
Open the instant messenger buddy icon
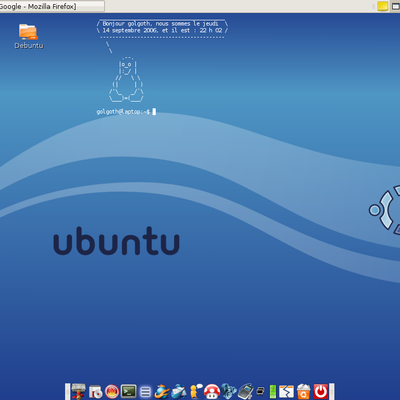pyautogui.click(x=196, y=391)
